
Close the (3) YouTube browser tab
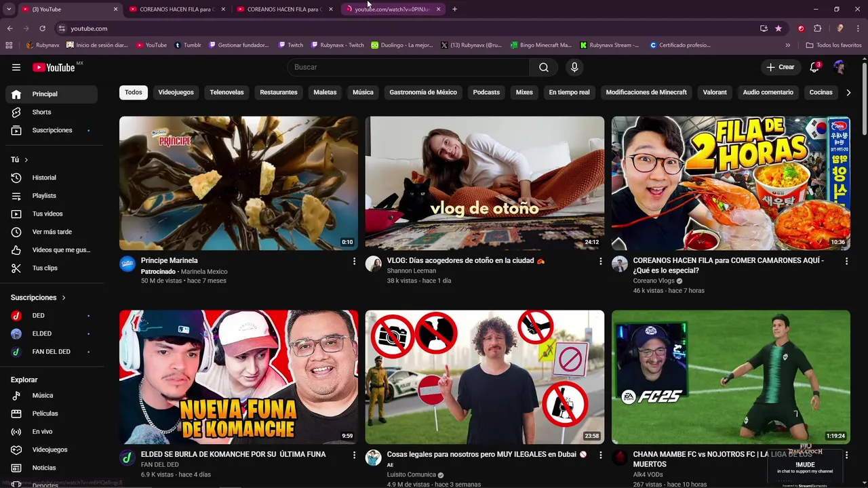[x=115, y=9]
